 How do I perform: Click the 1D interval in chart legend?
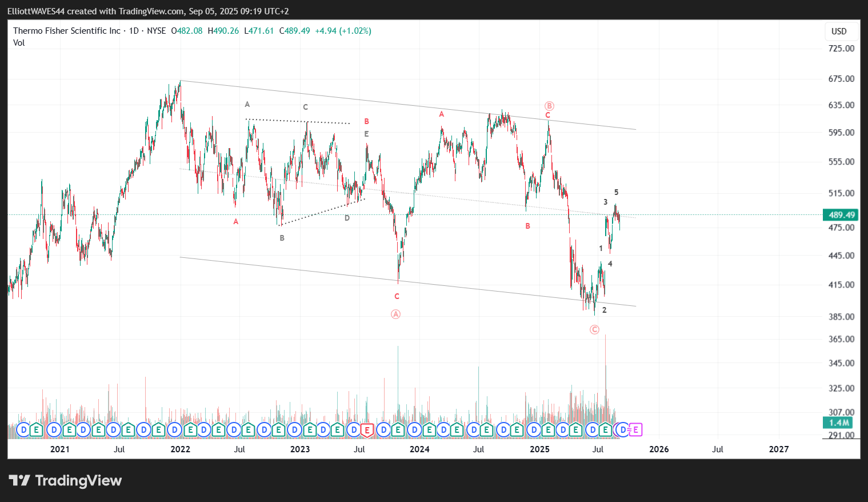pyautogui.click(x=134, y=31)
